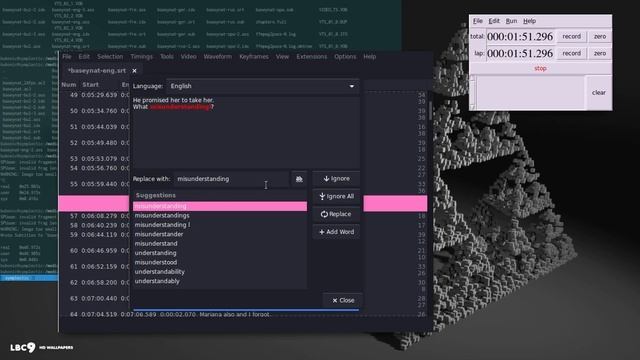Open the Timings menu
The height and width of the screenshot is (360, 640).
[x=142, y=57]
